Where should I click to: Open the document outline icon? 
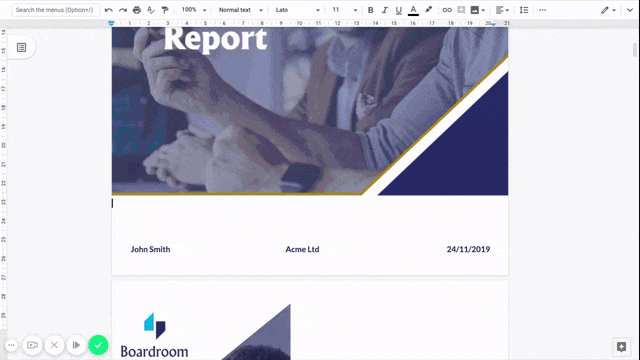click(21, 47)
